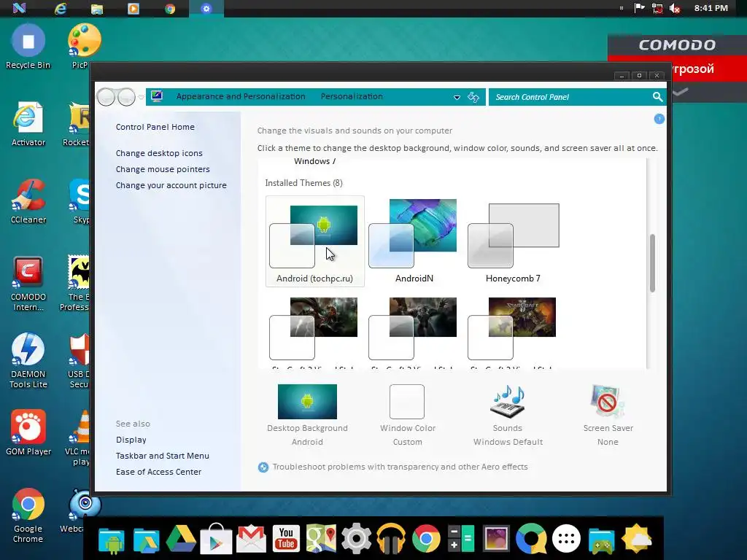Open the calculator icon in dock

(461, 539)
